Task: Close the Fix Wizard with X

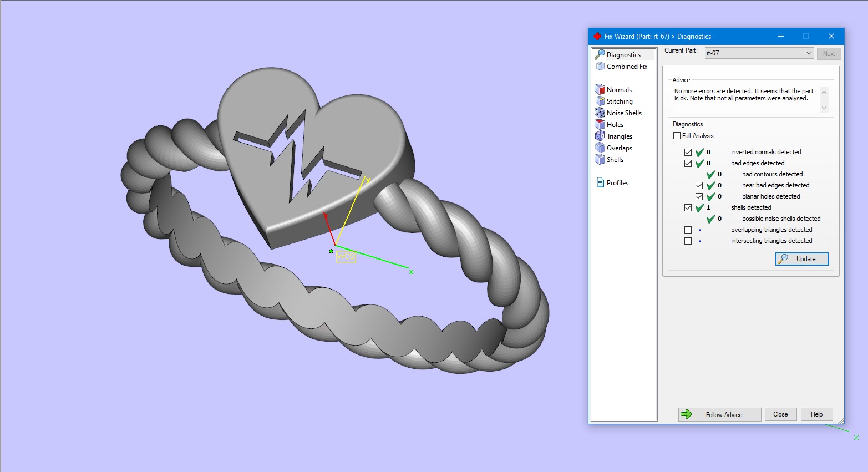Action: (x=831, y=36)
